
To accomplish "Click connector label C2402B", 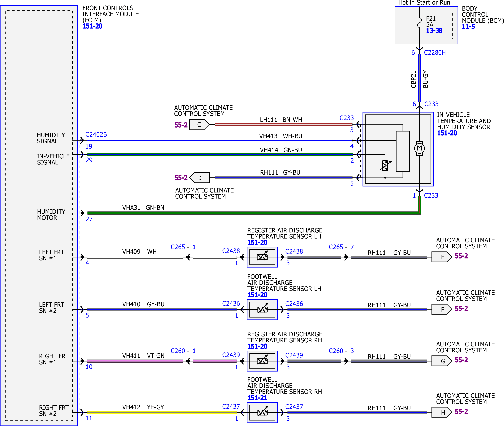I will coord(96,134).
